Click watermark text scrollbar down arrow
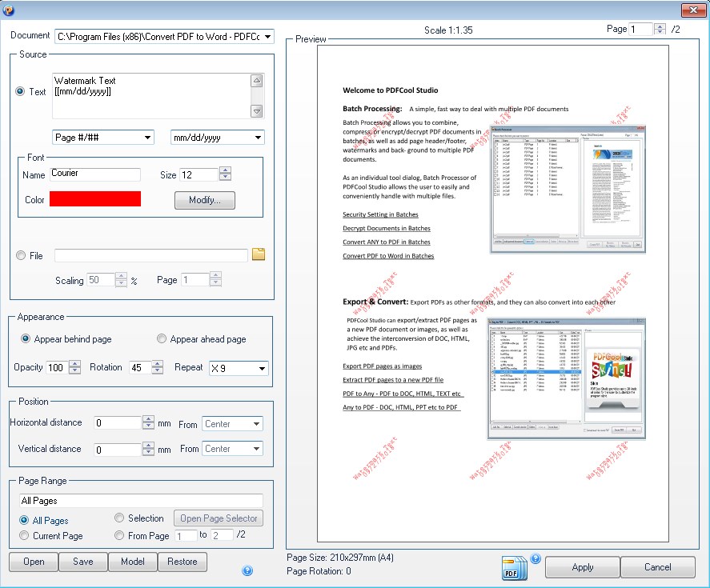The width and height of the screenshot is (710, 588). [x=257, y=111]
